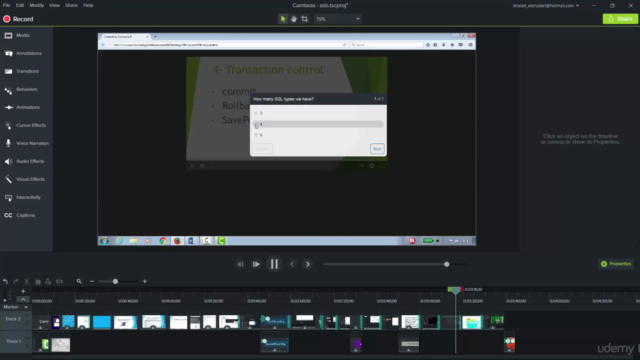Open the Captions panel
Image resolution: width=640 pixels, height=360 pixels.
click(25, 215)
